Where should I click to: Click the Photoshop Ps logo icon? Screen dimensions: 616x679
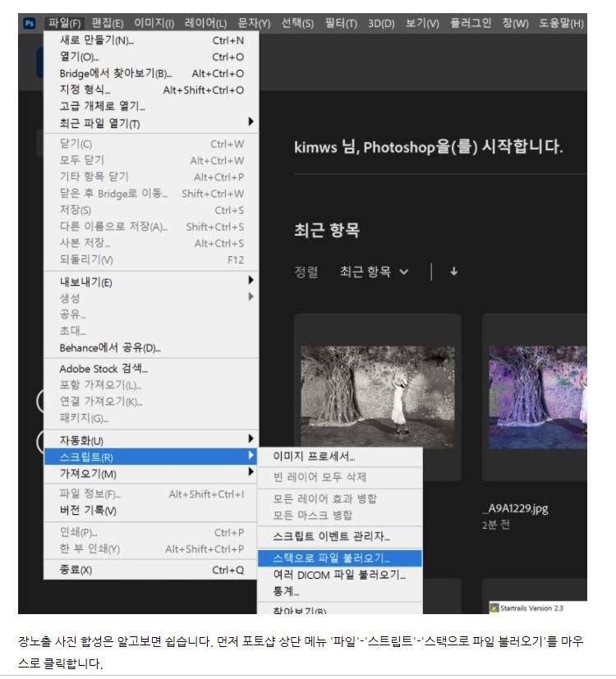tap(30, 23)
